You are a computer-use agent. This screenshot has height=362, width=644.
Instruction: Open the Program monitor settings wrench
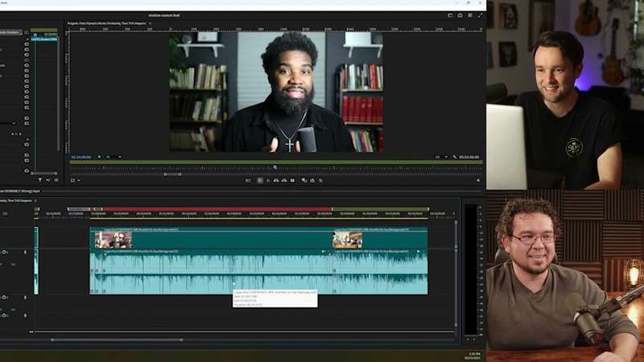point(454,157)
